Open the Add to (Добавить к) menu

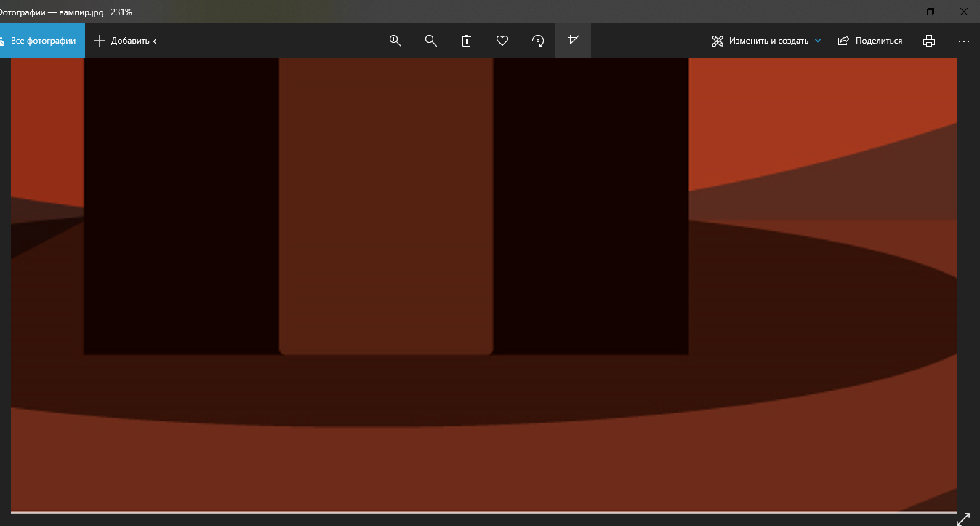click(x=125, y=41)
